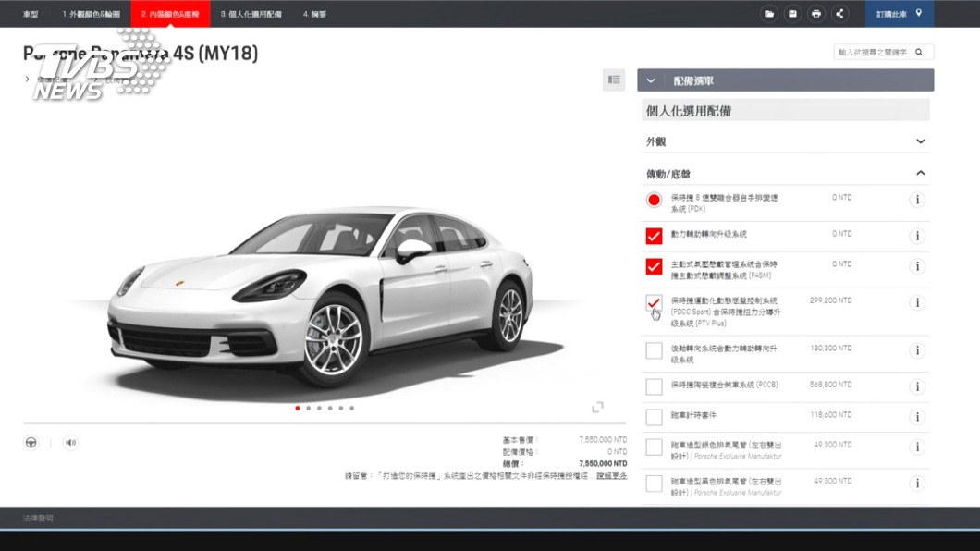Show info for 動力輔助轉向升級系統
Viewport: 980px width, 551px height.
917,236
